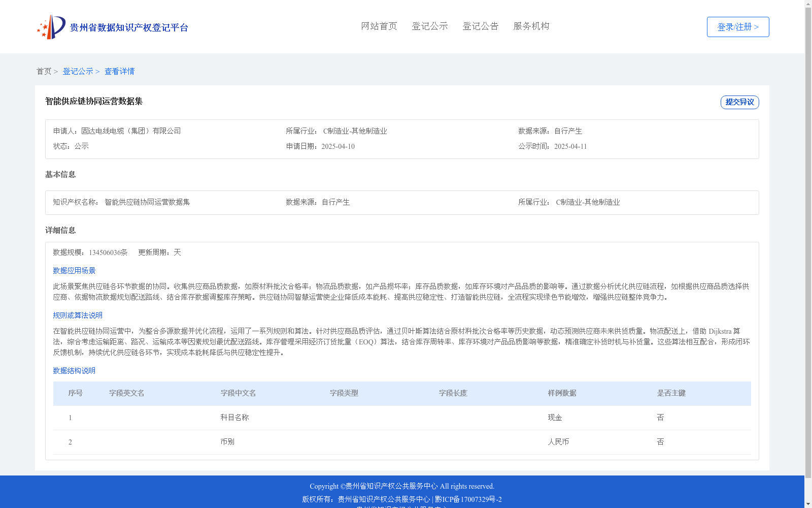Click 详细信息 section title
This screenshot has height=508, width=812.
coord(60,231)
